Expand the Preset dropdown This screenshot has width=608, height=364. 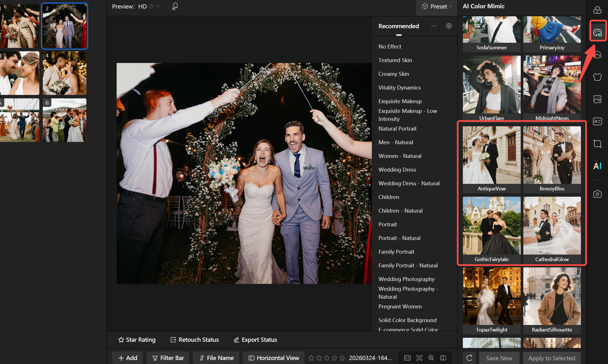437,6
